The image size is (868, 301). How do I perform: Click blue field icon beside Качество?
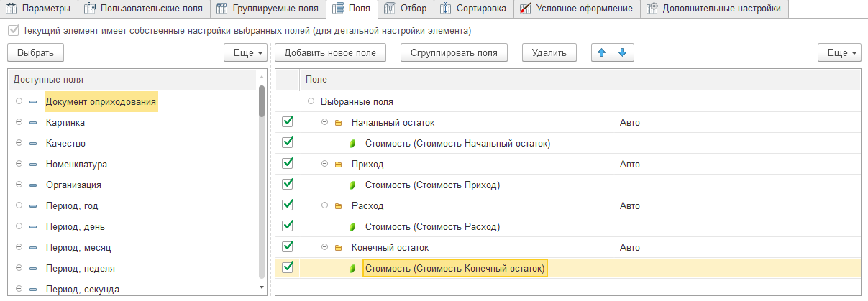point(33,144)
